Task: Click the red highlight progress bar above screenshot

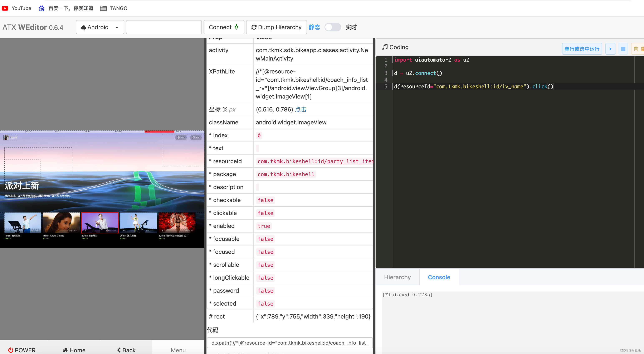Action: (160, 131)
